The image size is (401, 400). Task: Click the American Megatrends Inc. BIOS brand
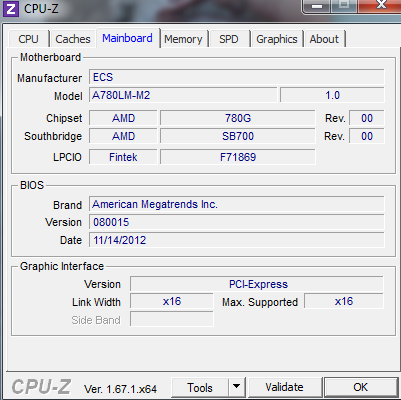[x=237, y=204]
